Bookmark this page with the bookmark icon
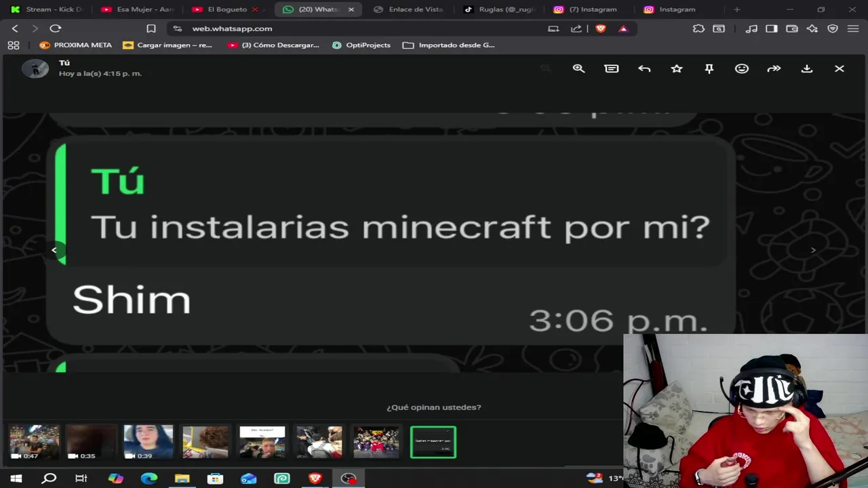This screenshot has height=488, width=868. 151,28
